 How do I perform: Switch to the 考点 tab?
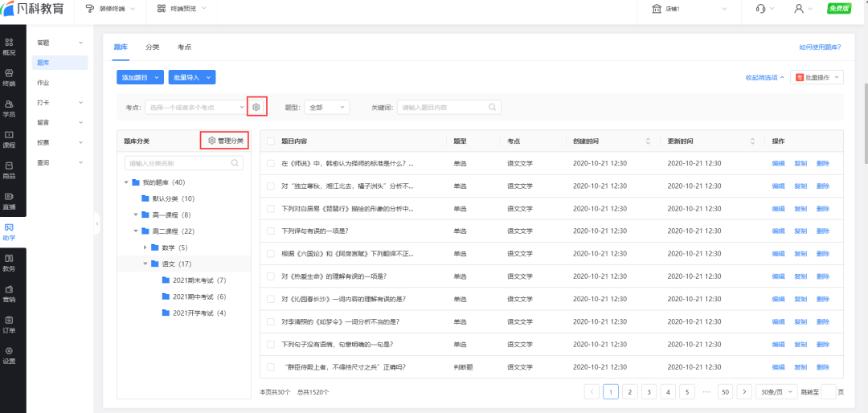click(184, 47)
